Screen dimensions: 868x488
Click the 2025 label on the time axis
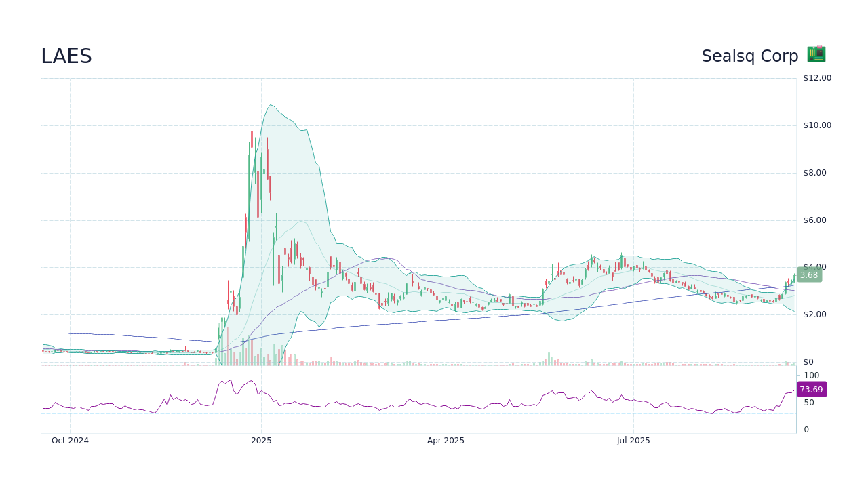pyautogui.click(x=261, y=441)
